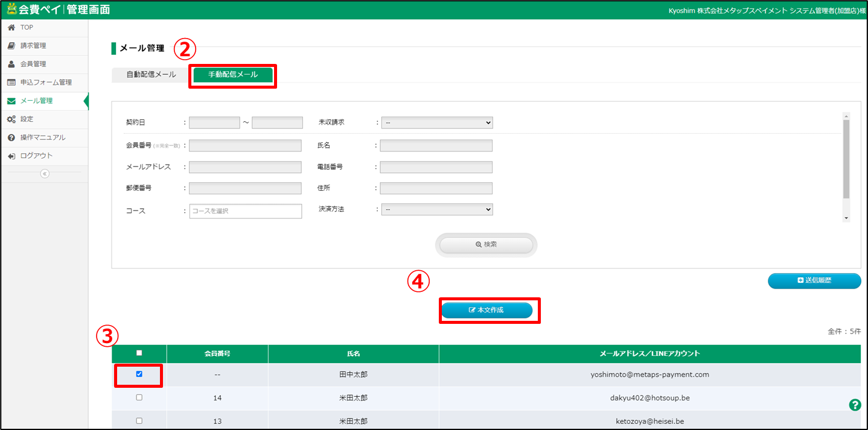Click the 本文作成 button
868x430 pixels.
(x=487, y=310)
